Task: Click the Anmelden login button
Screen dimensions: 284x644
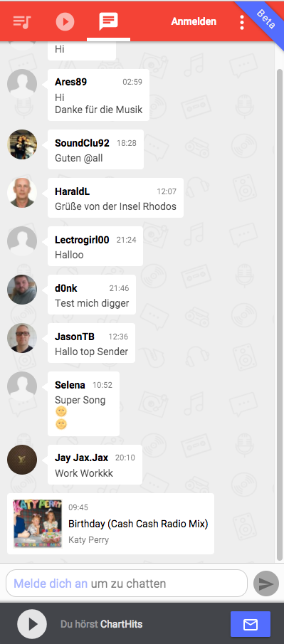Action: (x=194, y=21)
